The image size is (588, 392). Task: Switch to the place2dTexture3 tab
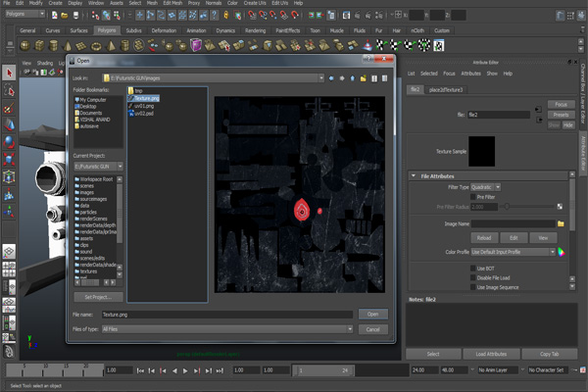(446, 89)
